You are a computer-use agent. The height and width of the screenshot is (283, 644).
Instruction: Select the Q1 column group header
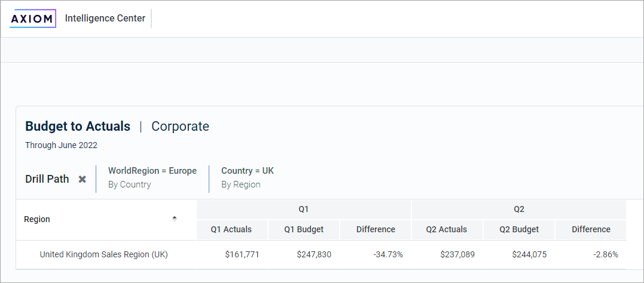tap(304, 209)
